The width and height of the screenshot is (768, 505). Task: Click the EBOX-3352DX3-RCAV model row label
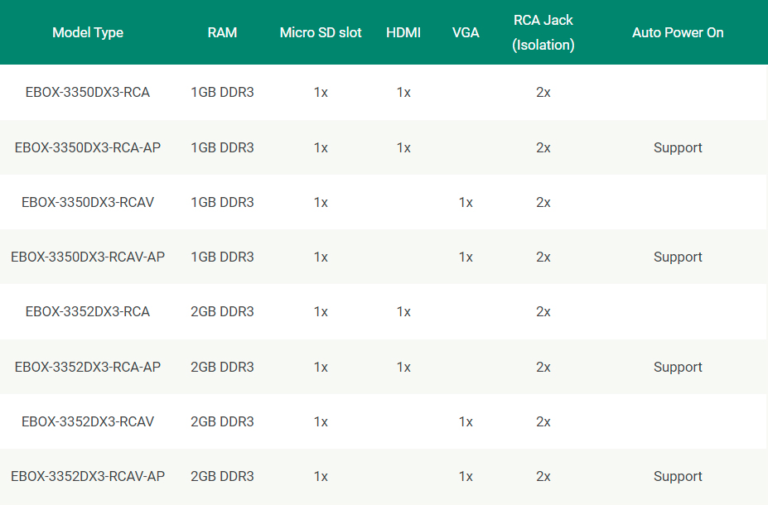point(87,421)
